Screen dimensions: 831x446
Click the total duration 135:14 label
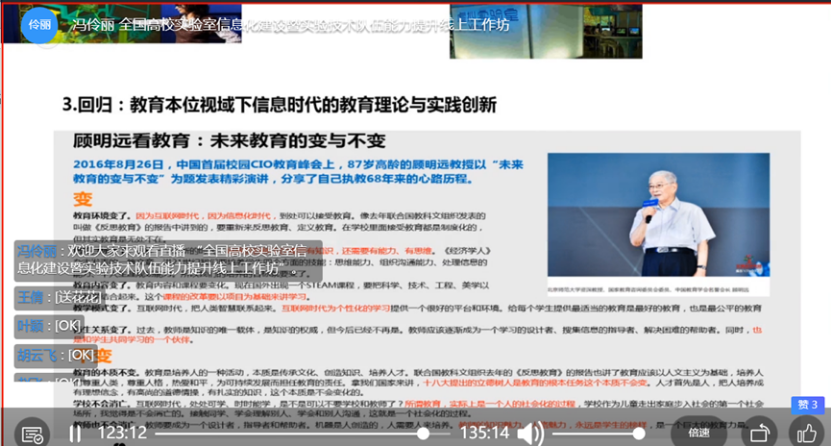484,433
